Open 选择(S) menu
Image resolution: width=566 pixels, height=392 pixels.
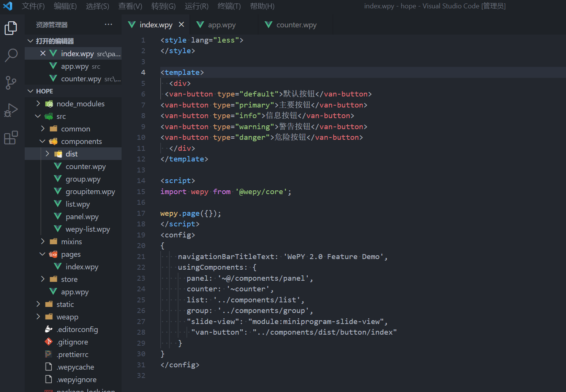point(97,6)
